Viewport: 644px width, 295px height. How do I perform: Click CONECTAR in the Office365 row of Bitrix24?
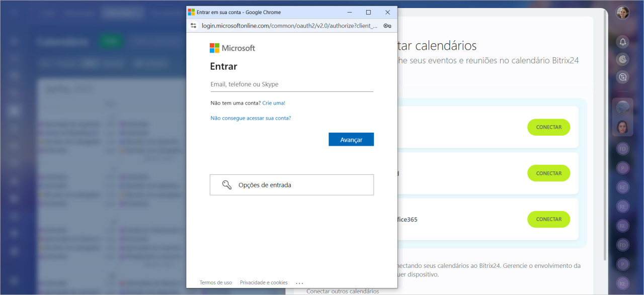[548, 219]
